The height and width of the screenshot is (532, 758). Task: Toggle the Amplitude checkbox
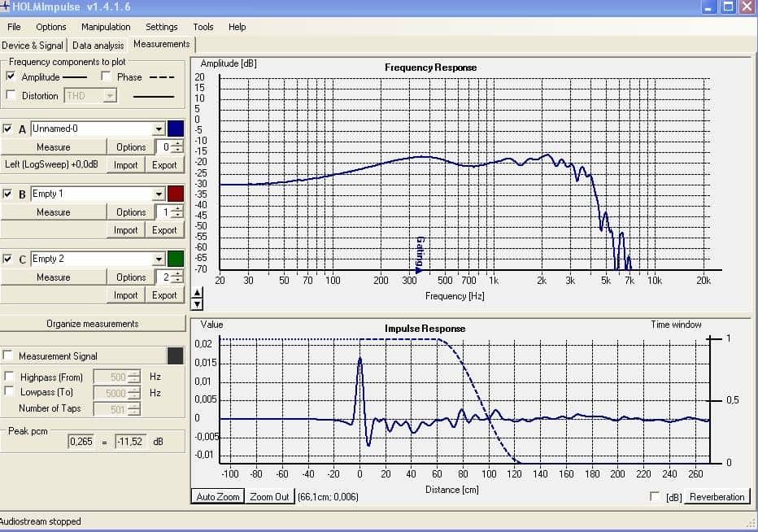point(11,76)
